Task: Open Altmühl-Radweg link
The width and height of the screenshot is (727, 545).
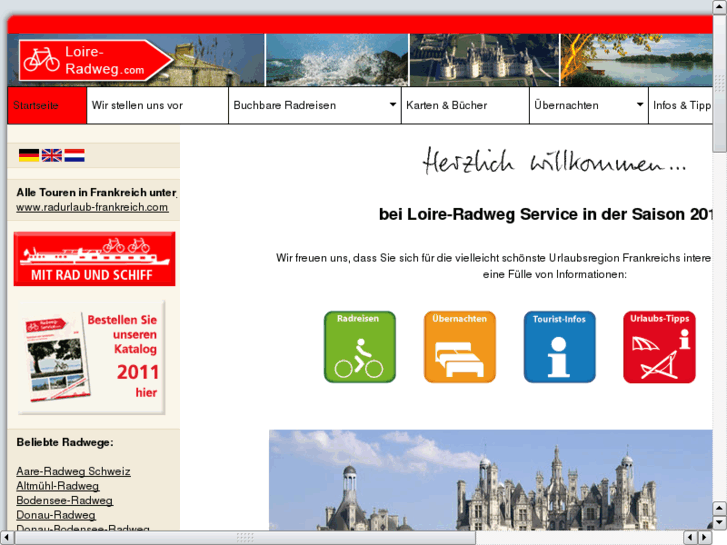Action: pos(57,486)
